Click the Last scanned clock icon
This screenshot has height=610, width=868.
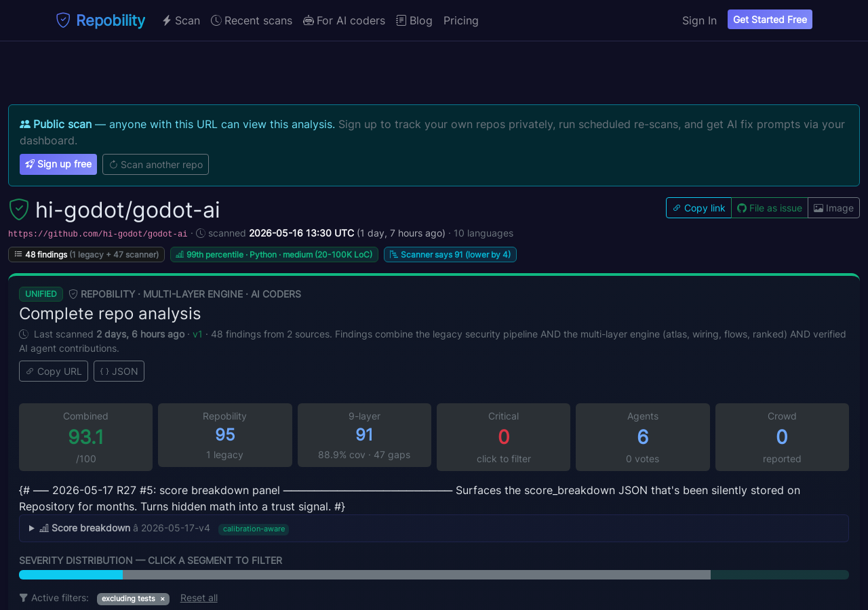tap(24, 334)
